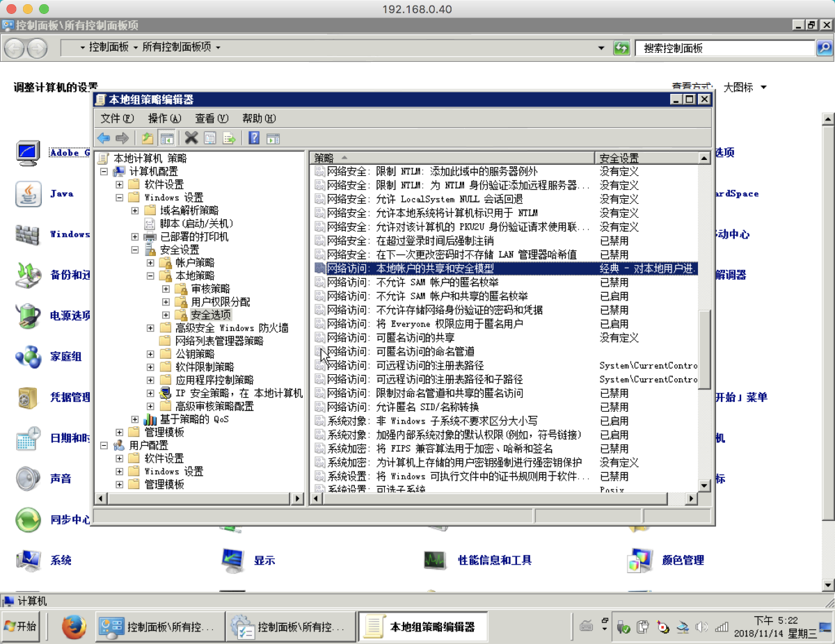Expand the 帐户策略 tree node
The height and width of the screenshot is (644, 835).
coord(150,263)
